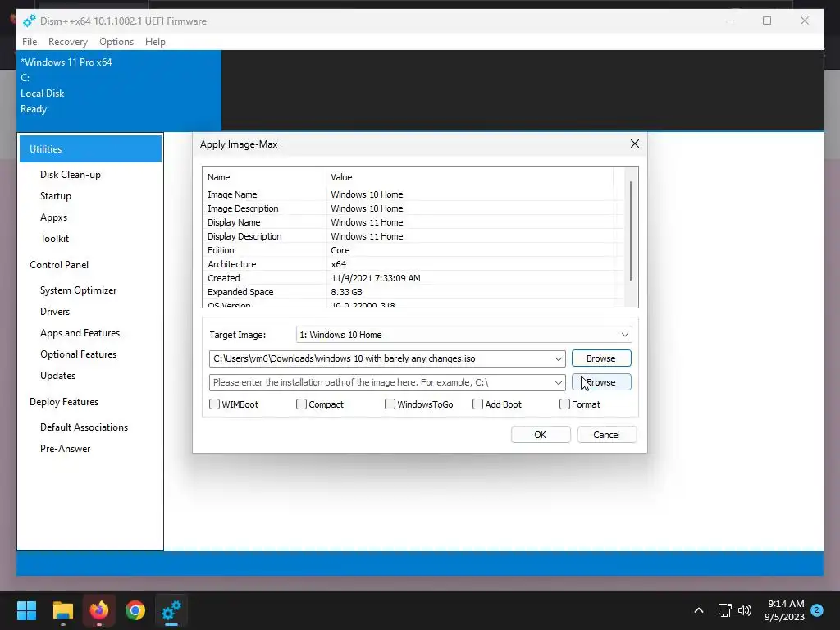
Task: Select the Display Description row
Action: click(413, 236)
